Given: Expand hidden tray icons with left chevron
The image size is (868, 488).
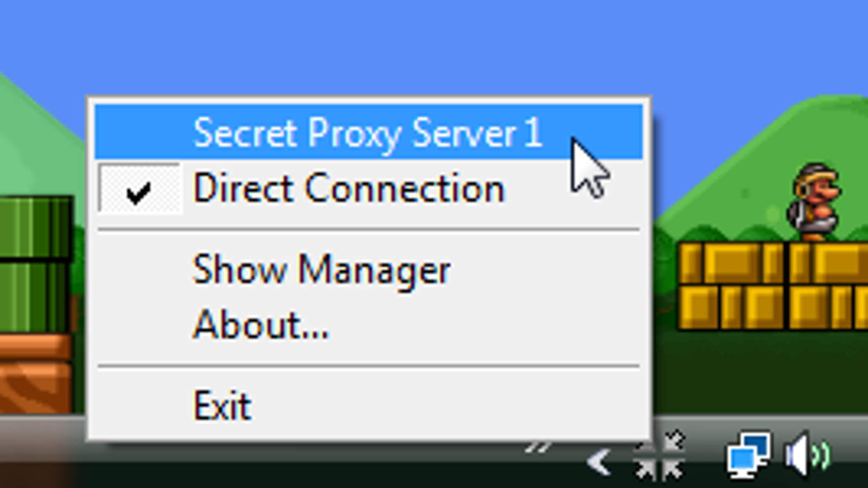Looking at the screenshot, I should (599, 462).
